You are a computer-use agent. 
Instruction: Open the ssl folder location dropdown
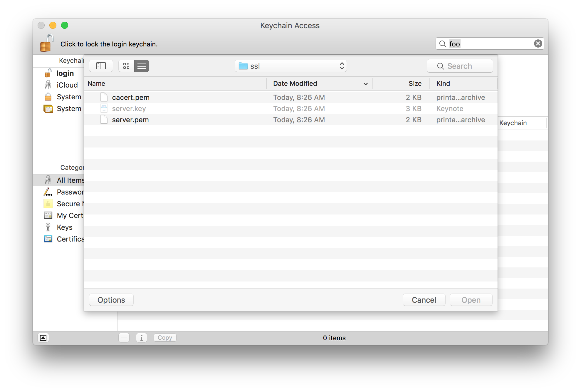coord(290,66)
